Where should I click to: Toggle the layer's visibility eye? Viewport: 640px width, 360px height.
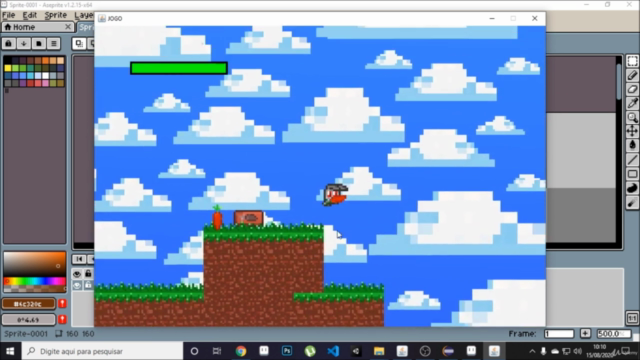[x=77, y=285]
